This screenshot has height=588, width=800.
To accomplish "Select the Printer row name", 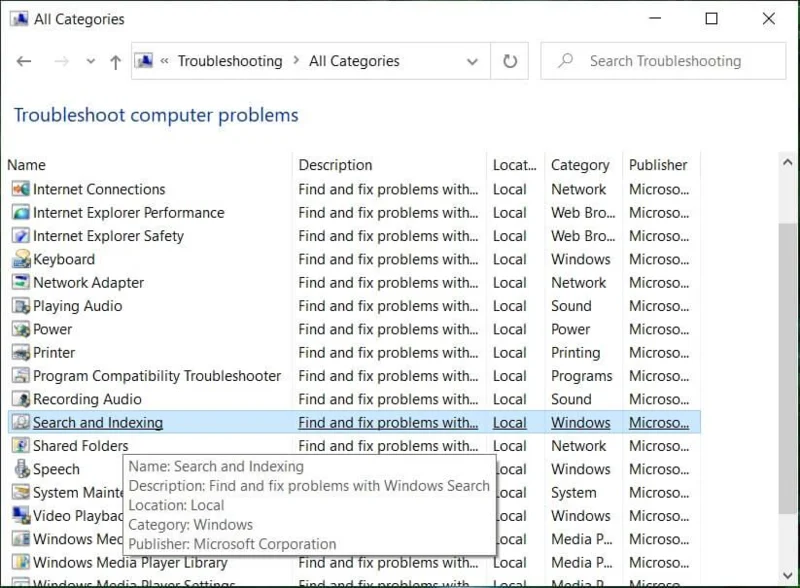I will 54,353.
